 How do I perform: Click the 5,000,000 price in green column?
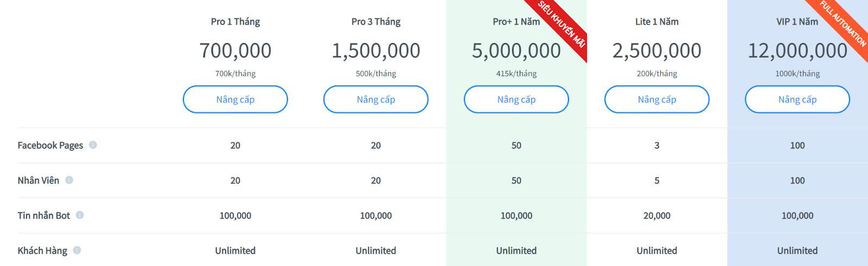click(x=516, y=50)
